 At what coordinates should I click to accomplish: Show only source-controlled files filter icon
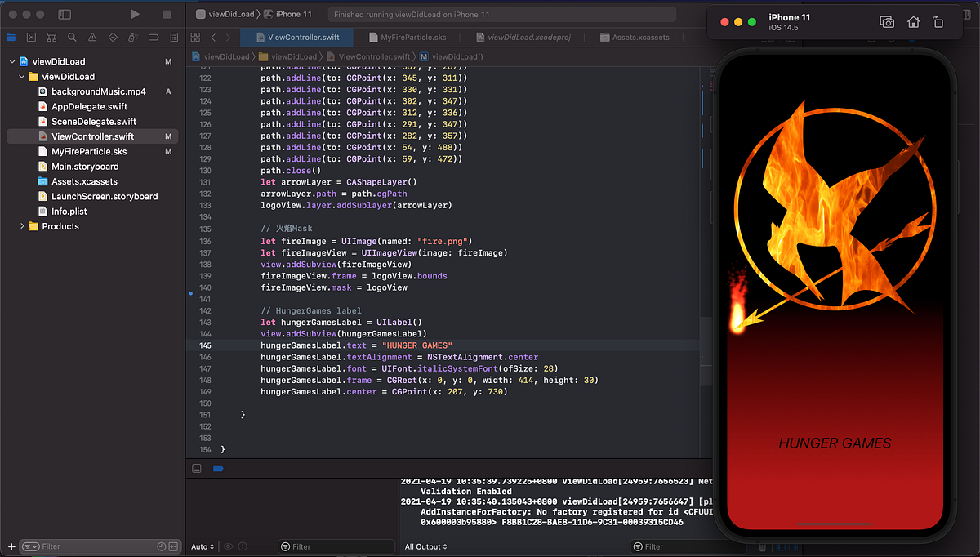tap(174, 546)
